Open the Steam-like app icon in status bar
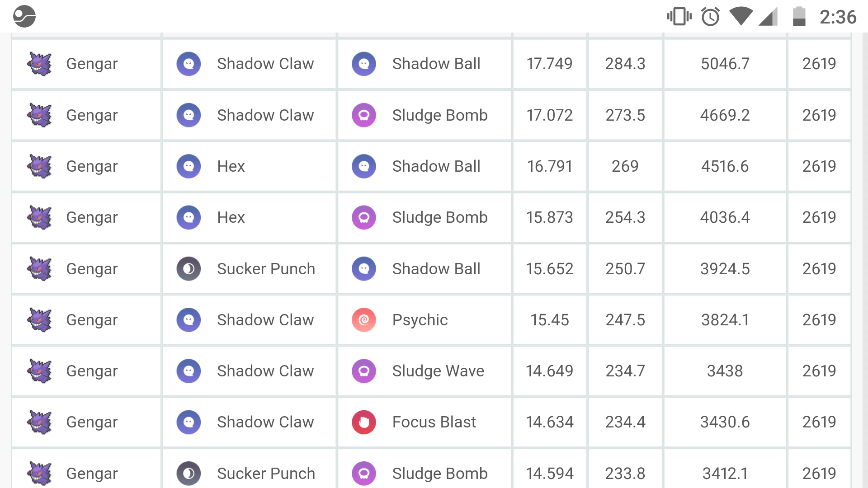Viewport: 868px width, 488px height. click(24, 17)
